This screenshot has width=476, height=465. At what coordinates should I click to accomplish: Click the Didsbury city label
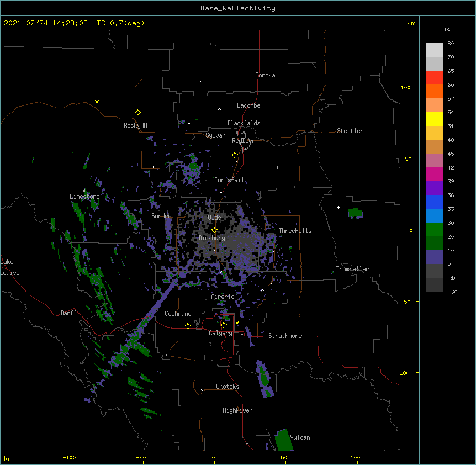click(x=212, y=238)
